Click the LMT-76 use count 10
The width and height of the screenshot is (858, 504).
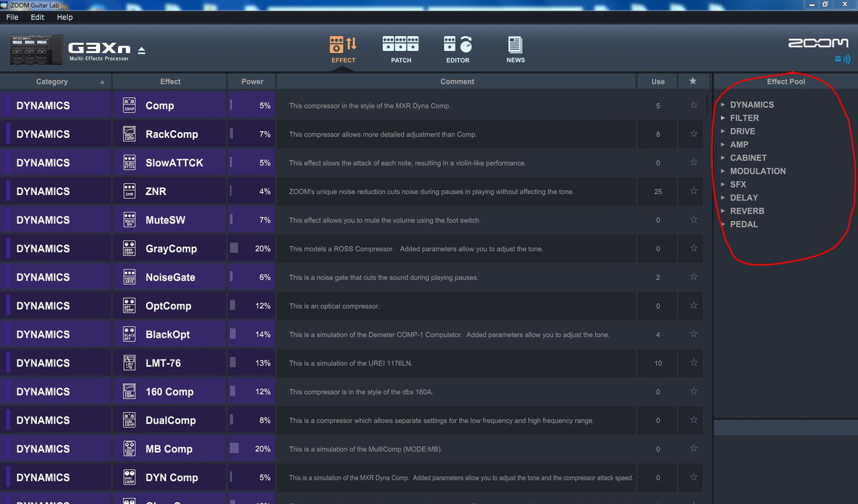pyautogui.click(x=658, y=363)
